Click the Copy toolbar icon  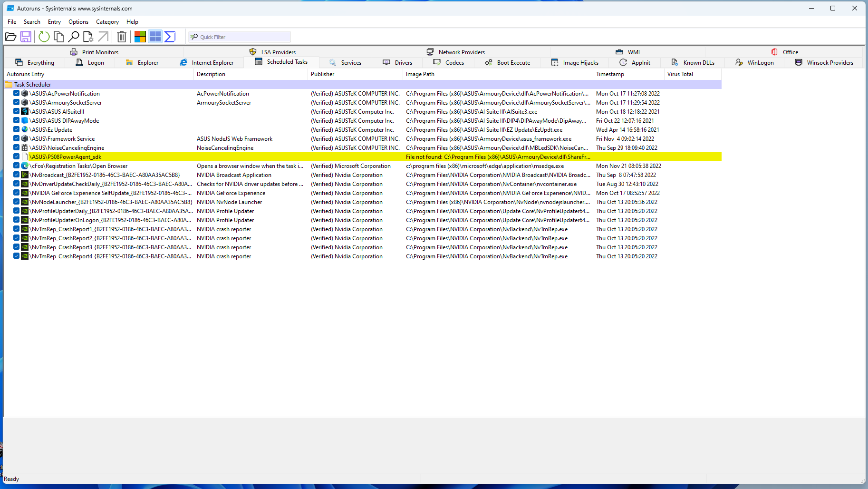point(59,37)
